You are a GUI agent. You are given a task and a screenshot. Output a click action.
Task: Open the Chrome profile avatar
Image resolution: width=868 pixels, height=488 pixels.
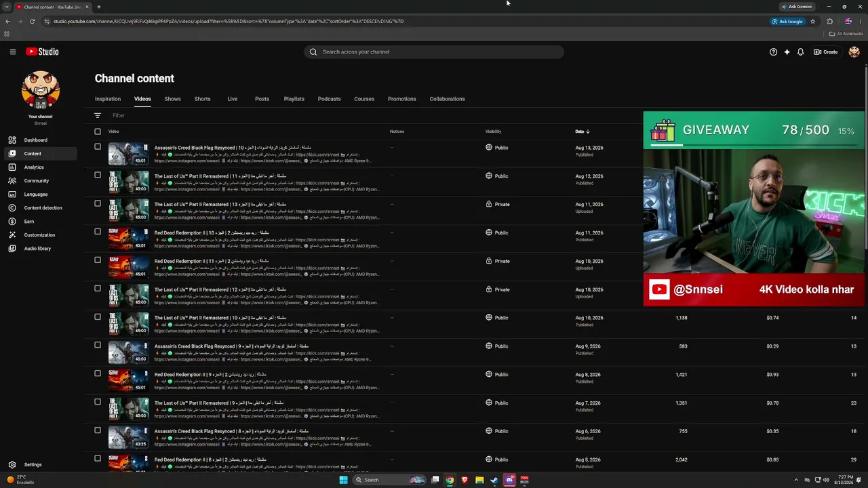pyautogui.click(x=848, y=21)
